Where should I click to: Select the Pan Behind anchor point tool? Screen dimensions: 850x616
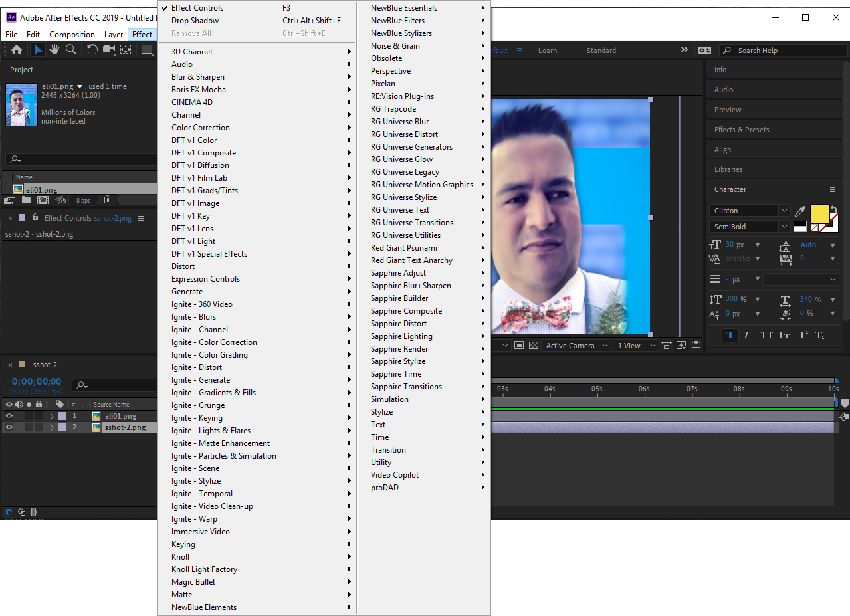coord(126,50)
